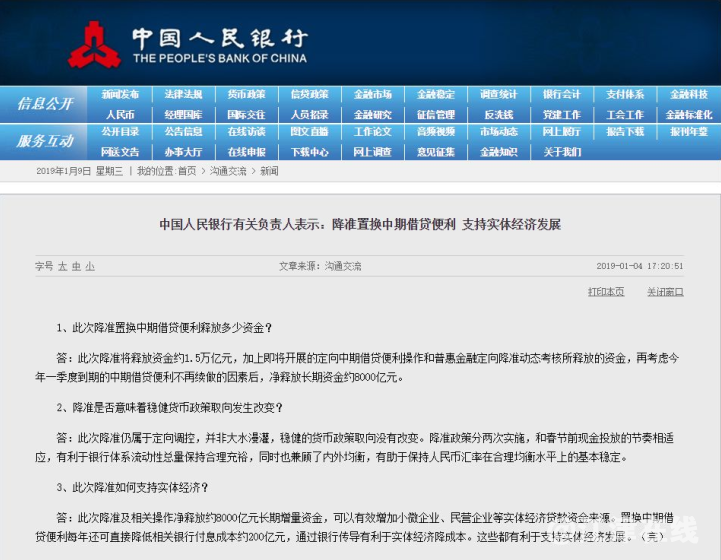Open 金融标准化 navigation link
Screen dimensions: 721x560
(689, 114)
